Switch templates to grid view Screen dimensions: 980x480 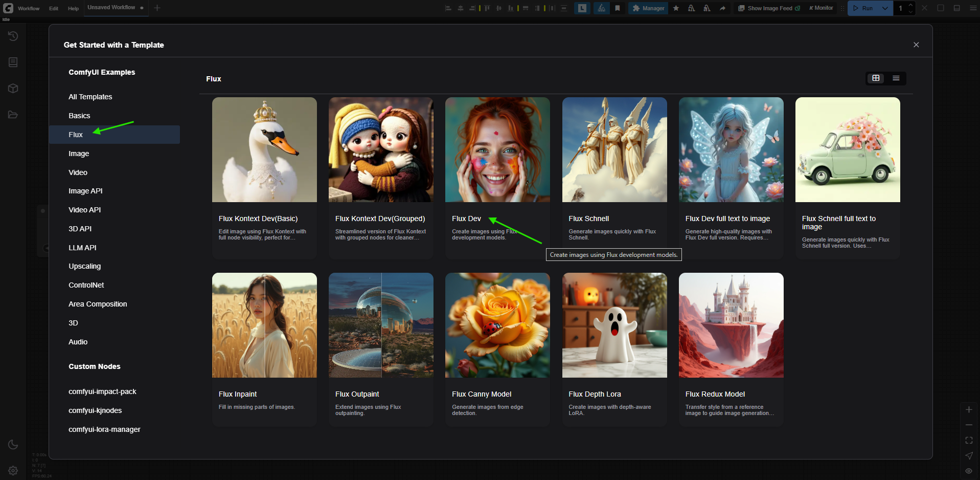click(876, 78)
